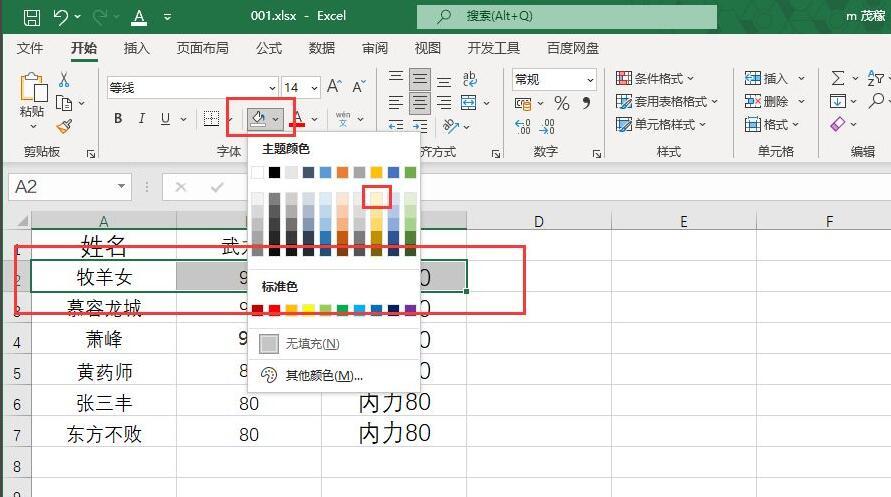
Task: Click the Fill down icon in the editing group
Action: (838, 102)
